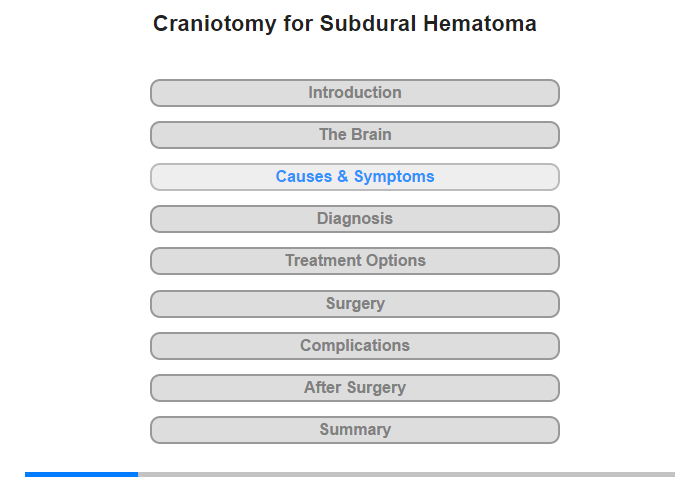Jump to the Surgery section
The height and width of the screenshot is (480, 700).
(354, 304)
